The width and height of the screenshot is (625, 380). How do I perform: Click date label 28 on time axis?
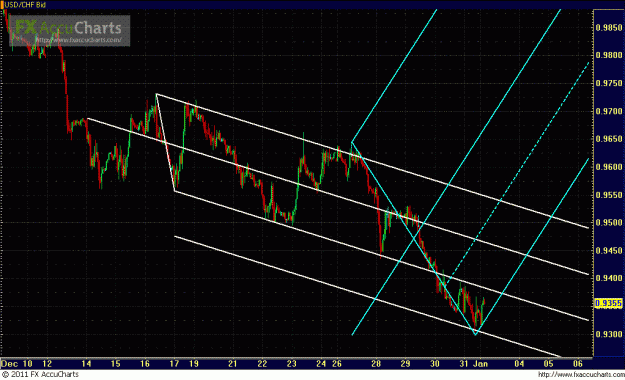coord(376,364)
